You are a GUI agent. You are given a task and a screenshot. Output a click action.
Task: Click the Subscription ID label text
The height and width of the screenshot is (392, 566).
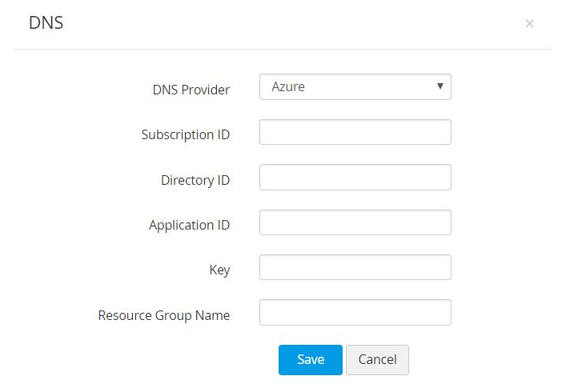point(185,134)
